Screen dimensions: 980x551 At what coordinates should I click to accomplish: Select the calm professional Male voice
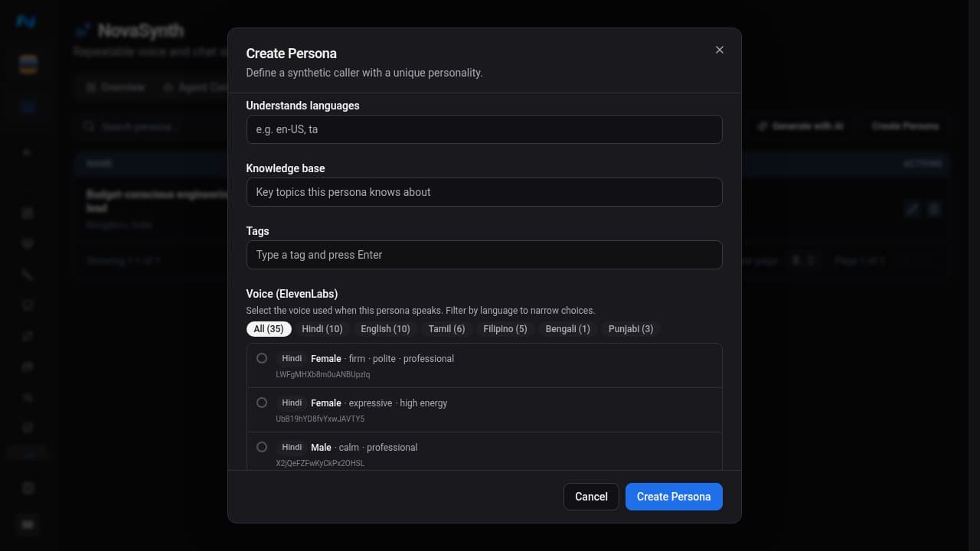point(262,447)
